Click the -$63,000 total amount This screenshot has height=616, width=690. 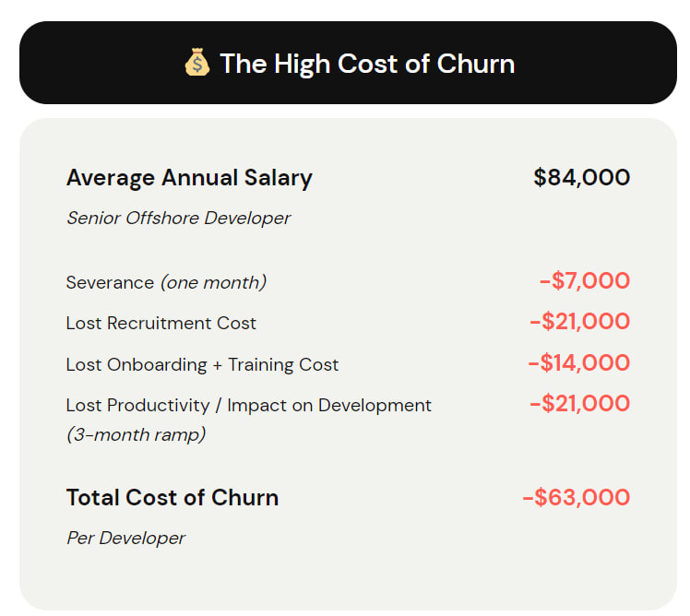576,498
